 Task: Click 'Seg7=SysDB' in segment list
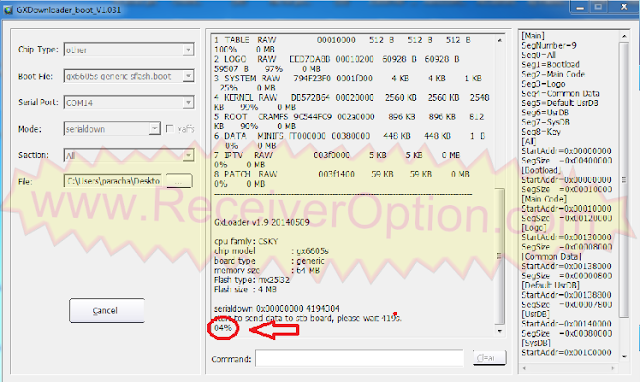tap(545, 122)
